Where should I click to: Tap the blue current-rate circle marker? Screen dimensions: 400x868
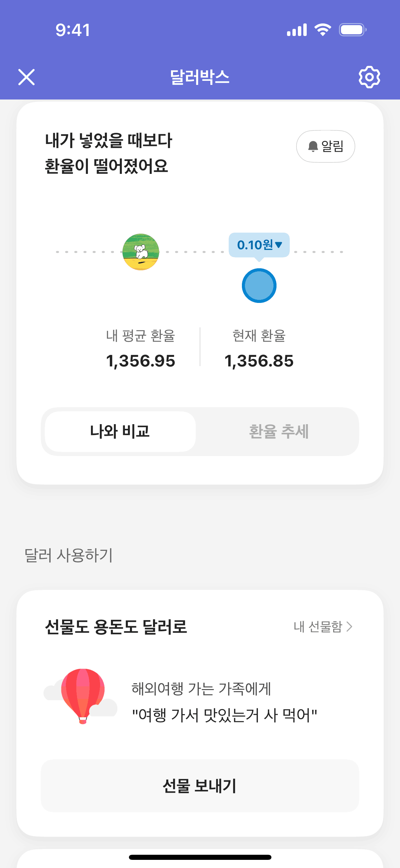[x=259, y=286]
